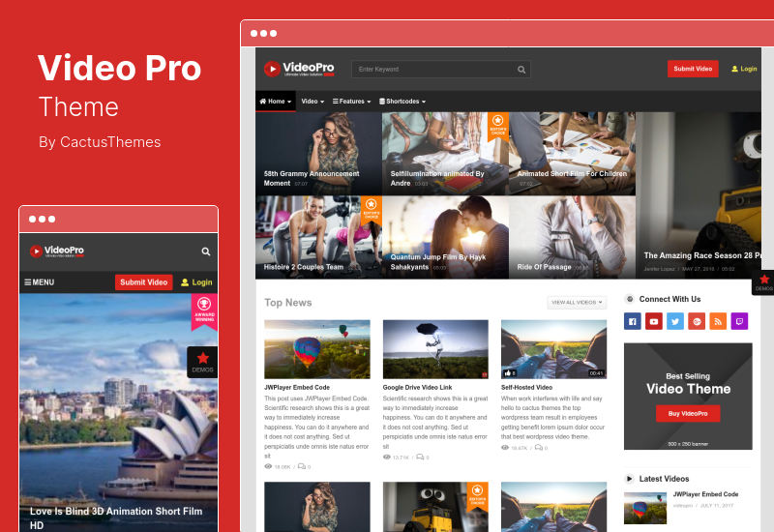Open the Home dropdown menu

pyautogui.click(x=276, y=102)
